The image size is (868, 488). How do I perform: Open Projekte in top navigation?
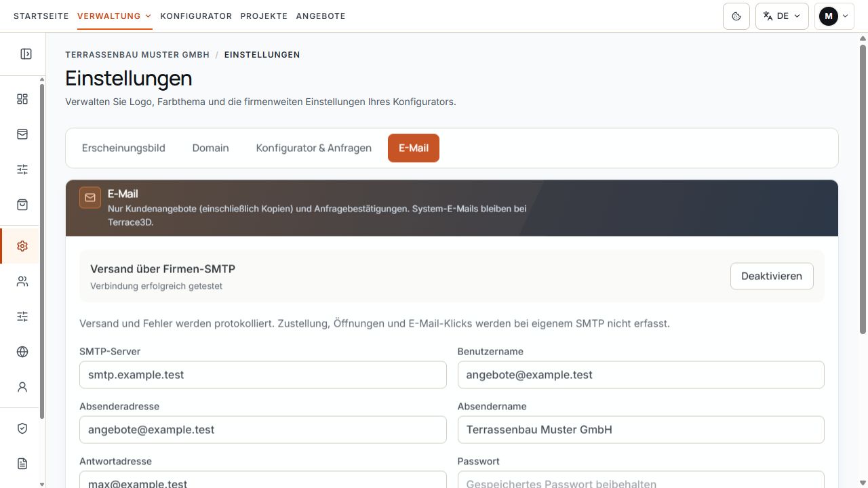click(x=264, y=16)
